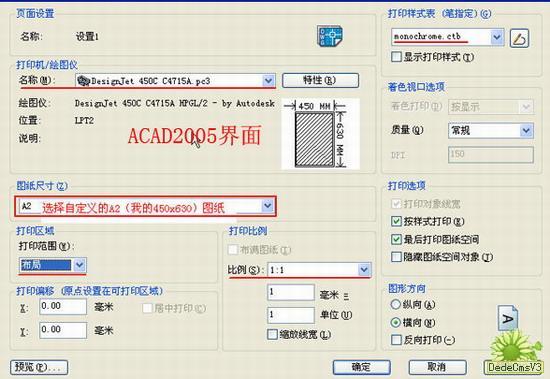Click the DPI 150 input field

tap(491, 154)
